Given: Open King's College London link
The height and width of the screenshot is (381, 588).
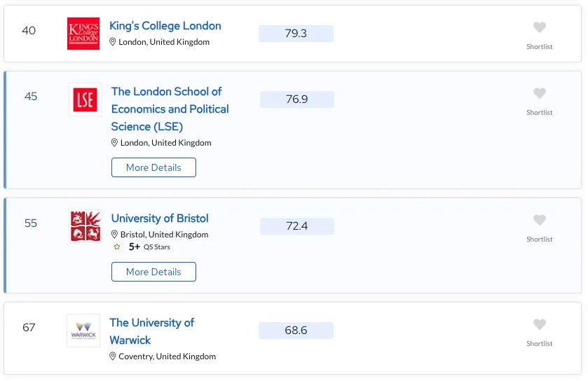Looking at the screenshot, I should [165, 26].
